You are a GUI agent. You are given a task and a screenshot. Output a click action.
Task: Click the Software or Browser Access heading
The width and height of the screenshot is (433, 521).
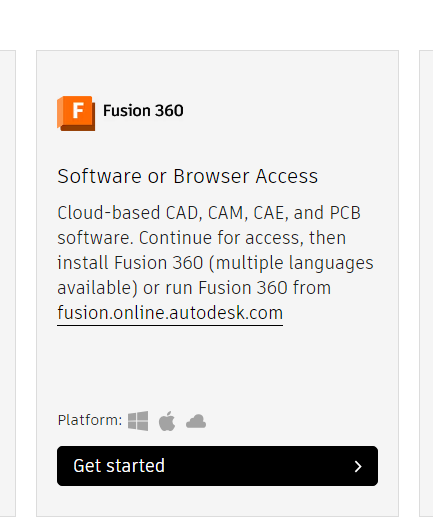[x=188, y=176]
